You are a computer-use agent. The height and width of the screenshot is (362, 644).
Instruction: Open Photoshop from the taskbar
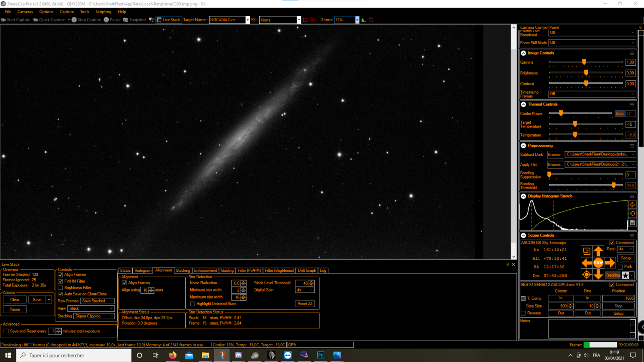pos(321,355)
